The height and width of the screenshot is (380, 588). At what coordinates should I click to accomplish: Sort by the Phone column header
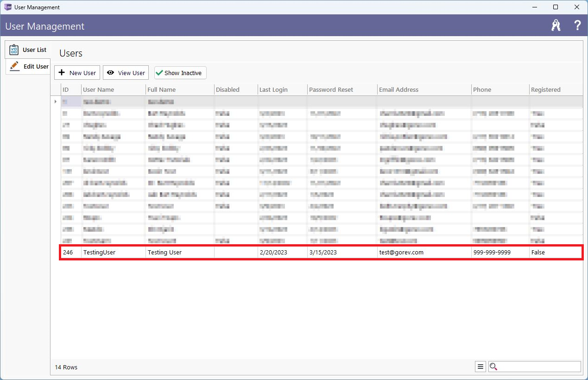(500, 89)
